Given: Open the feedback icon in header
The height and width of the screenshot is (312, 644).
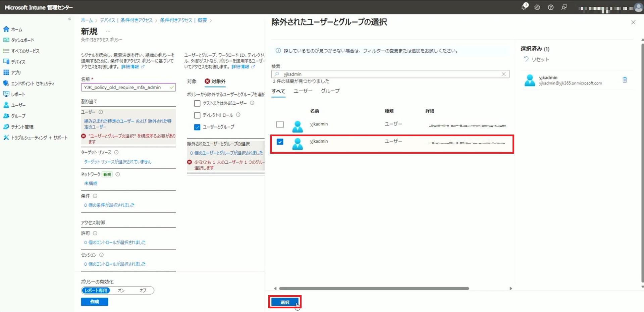Looking at the screenshot, I should point(564,7).
